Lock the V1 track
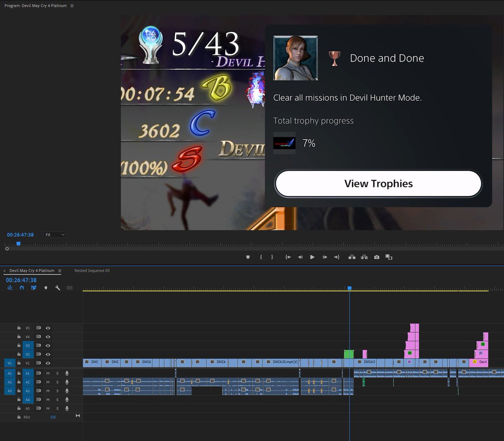The image size is (504, 441). click(x=19, y=363)
